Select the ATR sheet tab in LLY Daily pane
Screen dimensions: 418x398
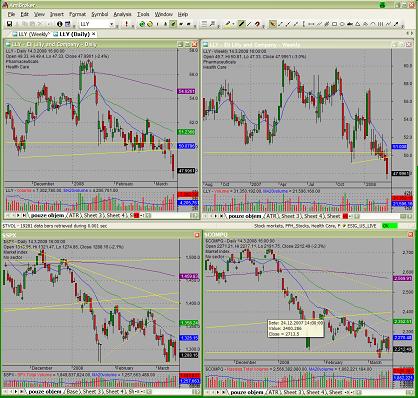[73, 216]
